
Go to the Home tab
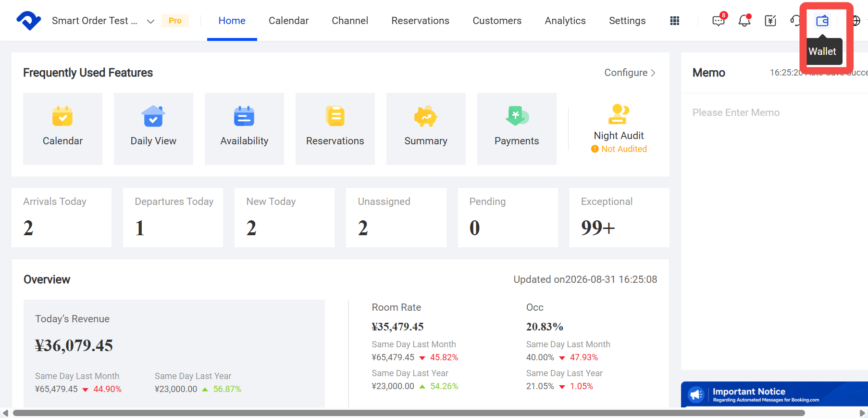232,21
